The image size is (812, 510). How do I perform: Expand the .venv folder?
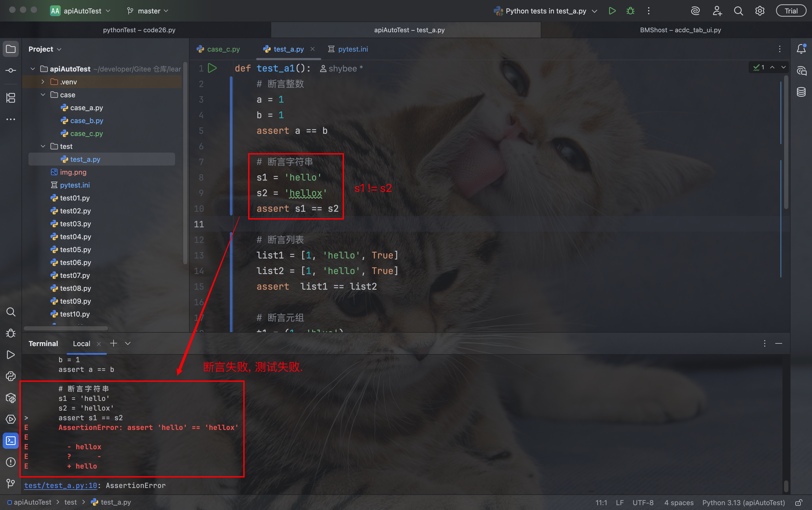[x=43, y=82]
